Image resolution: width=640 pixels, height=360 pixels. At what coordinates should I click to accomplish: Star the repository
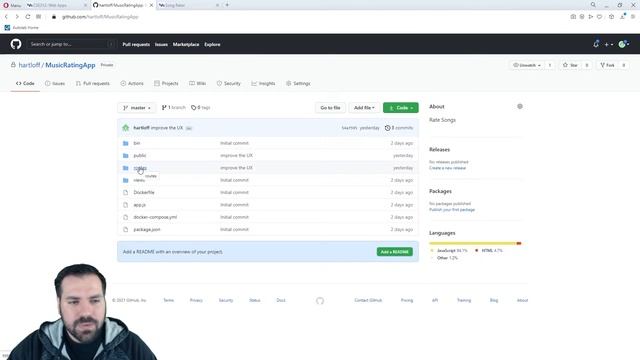[x=570, y=65]
